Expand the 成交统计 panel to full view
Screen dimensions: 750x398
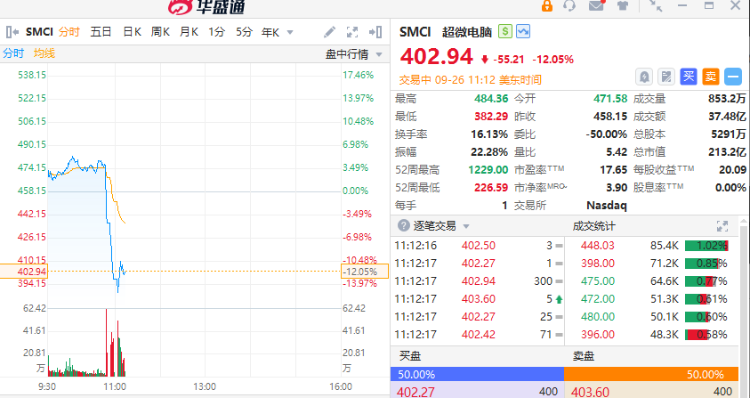pyautogui.click(x=722, y=226)
